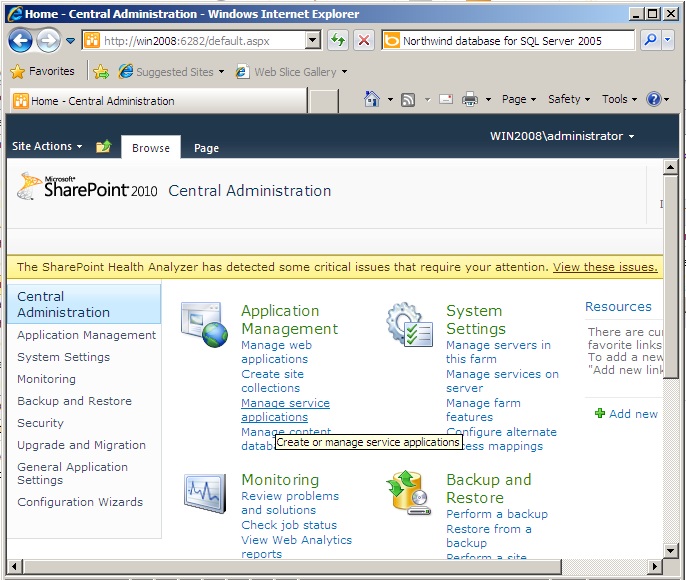Image resolution: width=686 pixels, height=580 pixels.
Task: Click the RSS feeds icon
Action: (x=408, y=100)
